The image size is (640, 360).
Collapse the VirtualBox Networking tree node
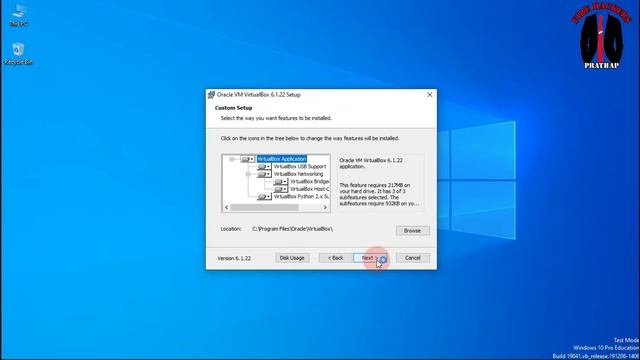tap(248, 174)
